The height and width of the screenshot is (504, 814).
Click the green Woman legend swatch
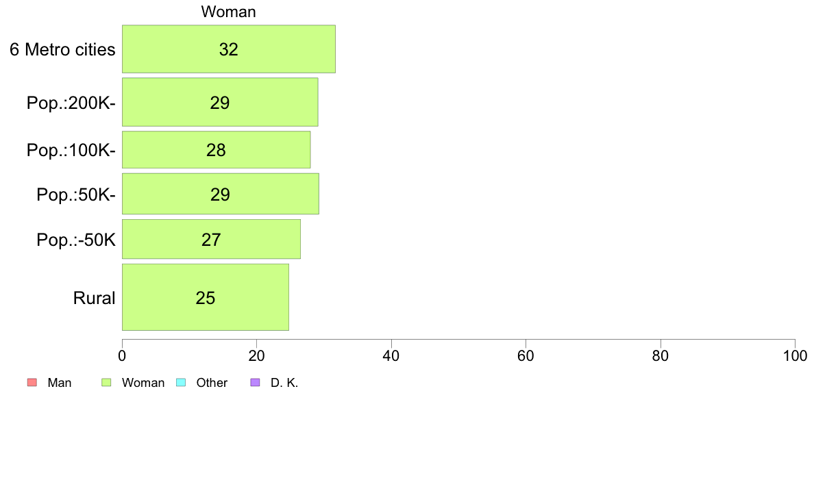106,383
